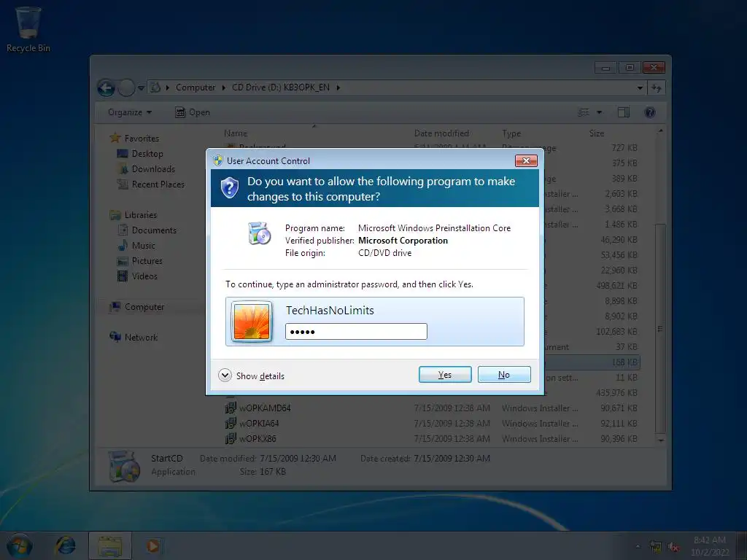The image size is (747, 560).
Task: Click the Explorer help icon
Action: tap(649, 112)
